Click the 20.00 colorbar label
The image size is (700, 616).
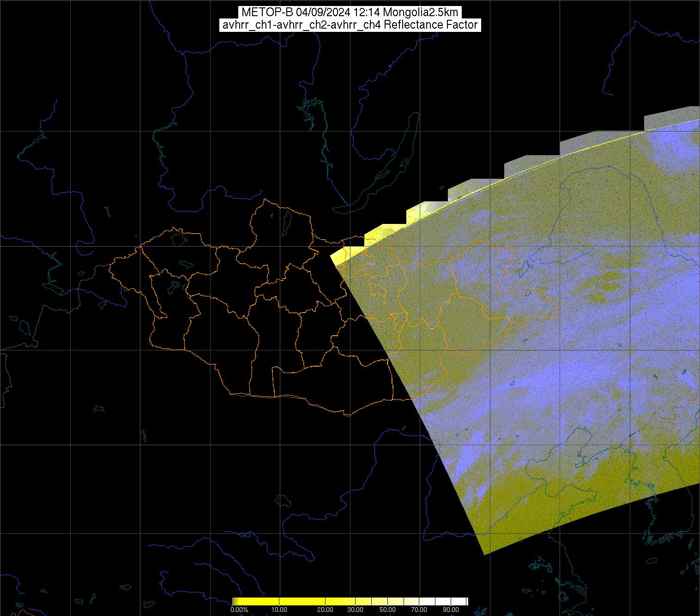tap(326, 610)
